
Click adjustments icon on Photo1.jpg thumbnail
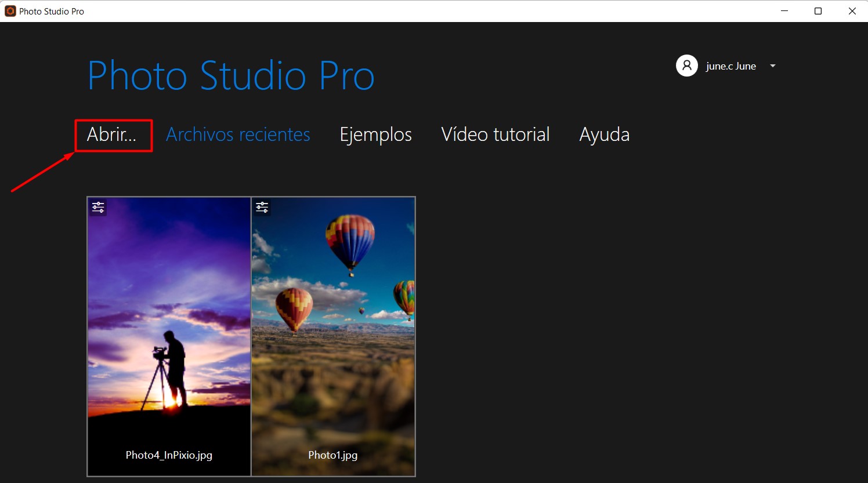pyautogui.click(x=262, y=207)
